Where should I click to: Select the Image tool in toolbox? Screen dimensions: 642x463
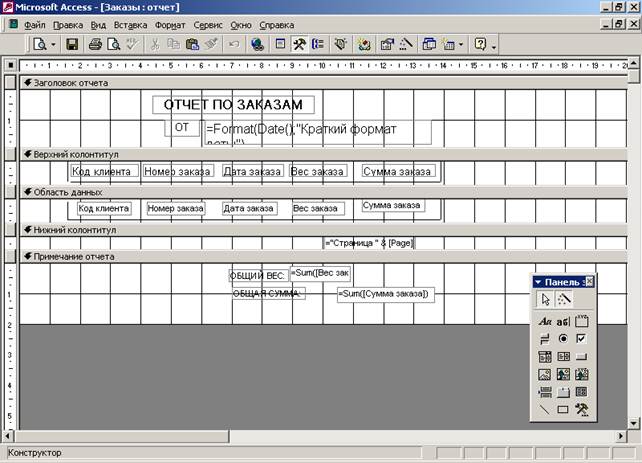(545, 374)
